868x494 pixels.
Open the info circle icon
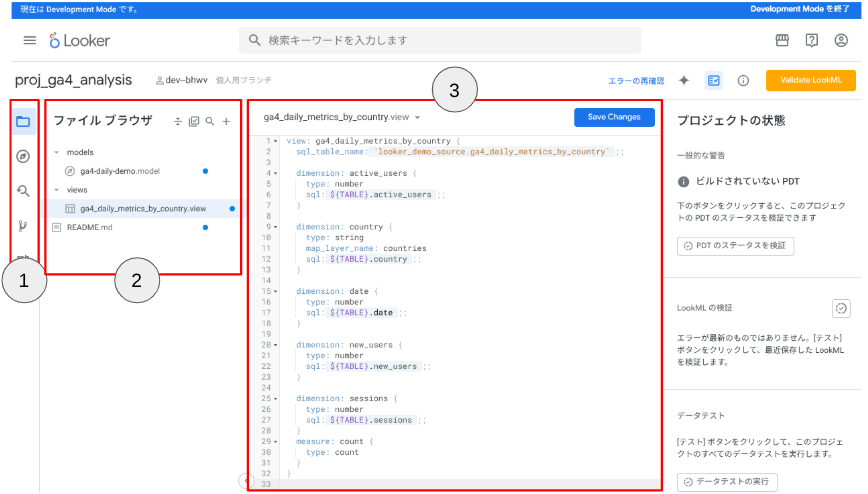click(x=743, y=81)
